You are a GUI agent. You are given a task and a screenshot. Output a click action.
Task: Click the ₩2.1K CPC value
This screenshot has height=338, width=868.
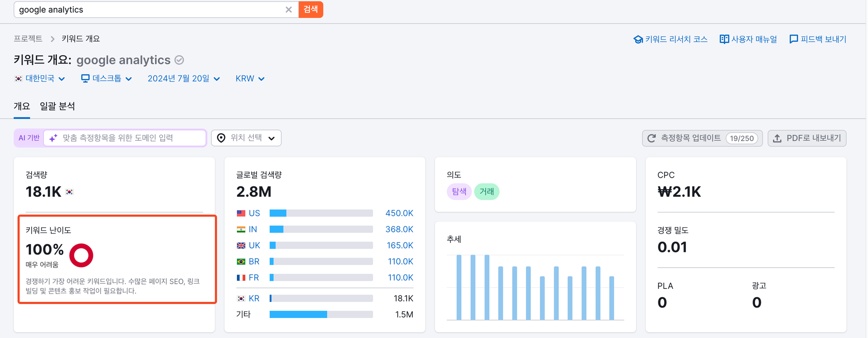(679, 192)
